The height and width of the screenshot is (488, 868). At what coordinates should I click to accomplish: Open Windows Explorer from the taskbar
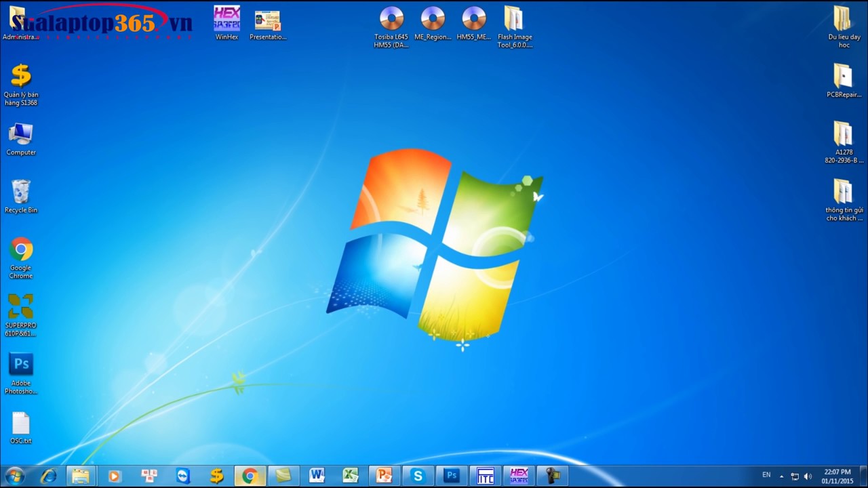point(81,476)
